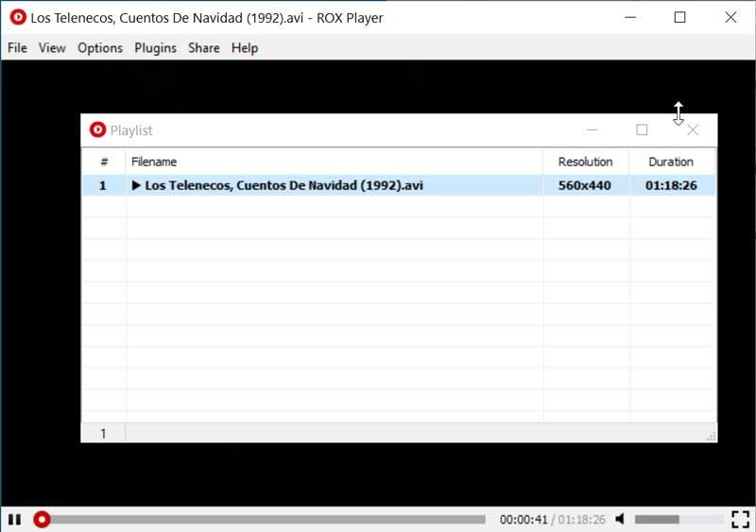Open the Share menu

click(204, 48)
